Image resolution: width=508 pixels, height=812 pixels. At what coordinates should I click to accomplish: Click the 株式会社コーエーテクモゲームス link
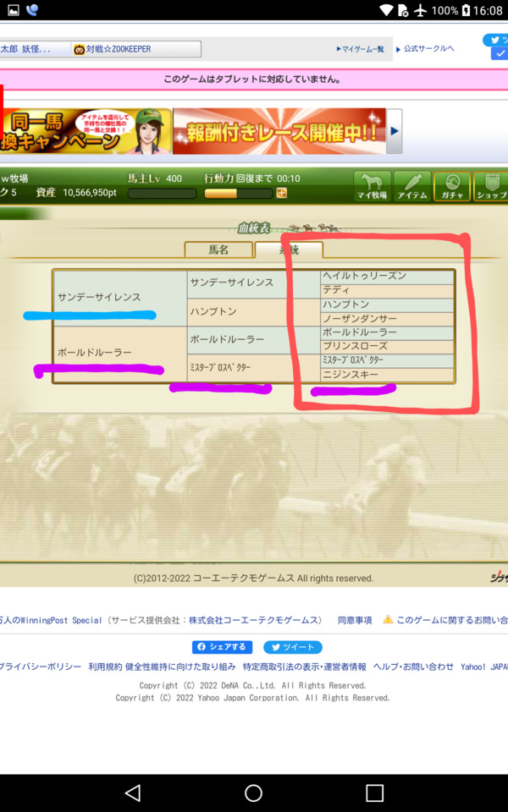[253, 620]
